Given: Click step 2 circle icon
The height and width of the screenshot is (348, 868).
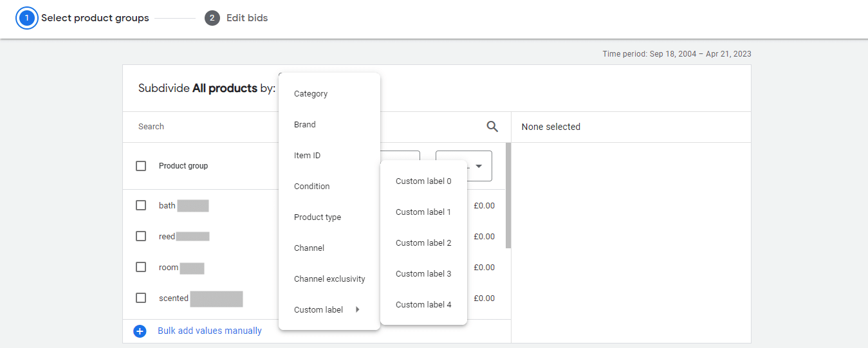Looking at the screenshot, I should point(212,18).
